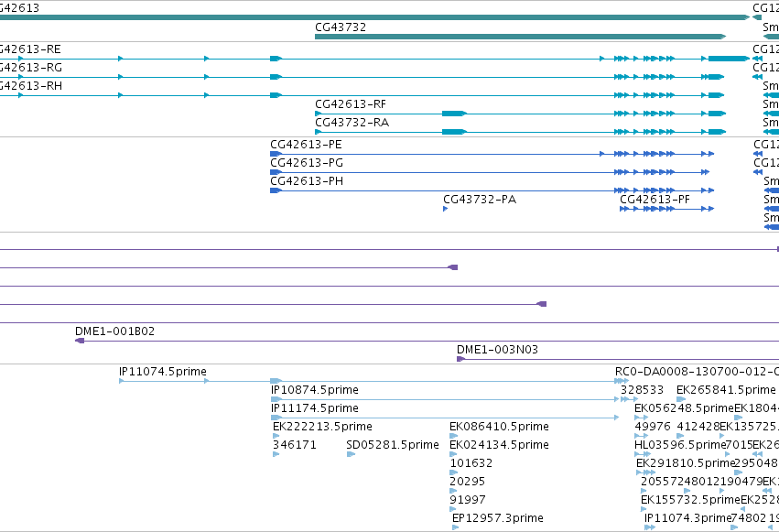Click the EK086410.5prime EST label
The height and width of the screenshot is (532, 779).
(x=499, y=427)
